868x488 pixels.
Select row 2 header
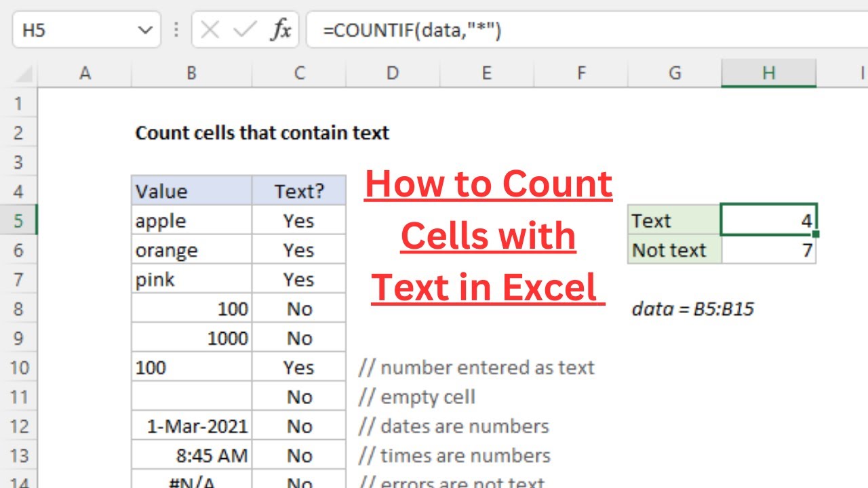pos(19,132)
